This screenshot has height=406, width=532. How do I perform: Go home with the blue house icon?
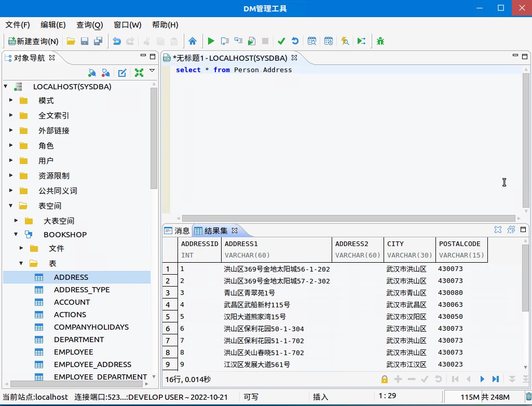tap(193, 42)
